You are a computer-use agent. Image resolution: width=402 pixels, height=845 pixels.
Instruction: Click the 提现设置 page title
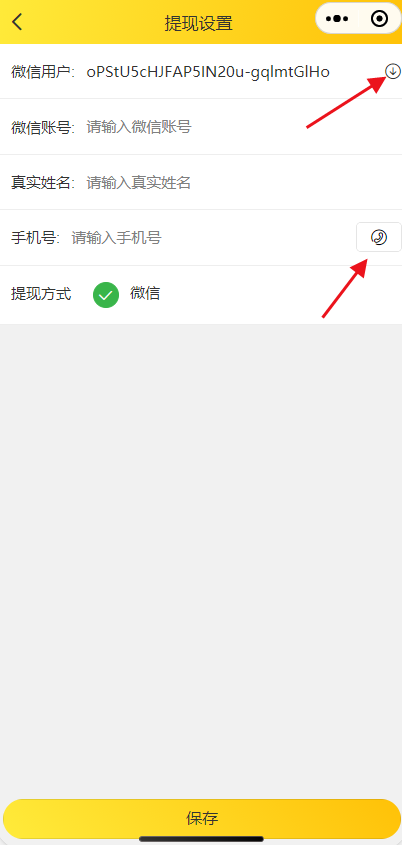tap(198, 23)
